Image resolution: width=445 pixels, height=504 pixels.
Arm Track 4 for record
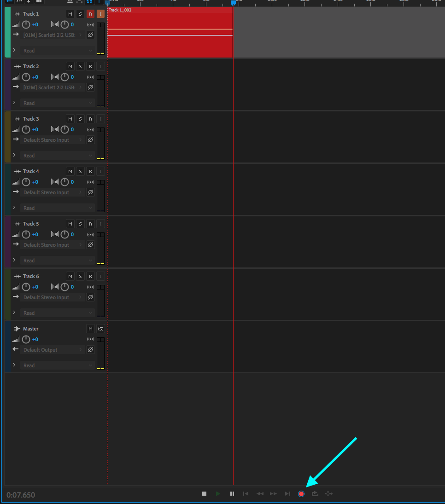(90, 171)
